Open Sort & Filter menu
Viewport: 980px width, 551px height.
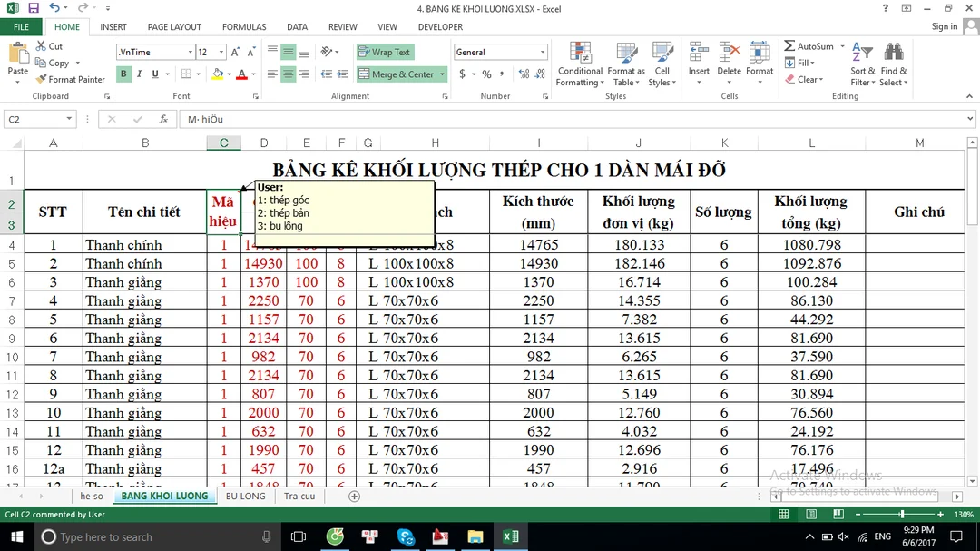[862, 64]
